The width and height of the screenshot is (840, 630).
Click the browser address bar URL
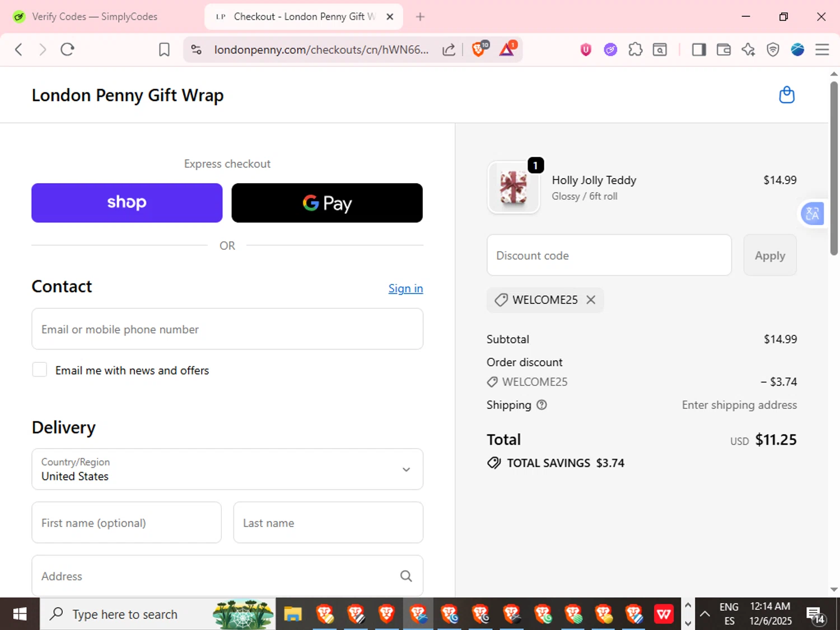321,50
